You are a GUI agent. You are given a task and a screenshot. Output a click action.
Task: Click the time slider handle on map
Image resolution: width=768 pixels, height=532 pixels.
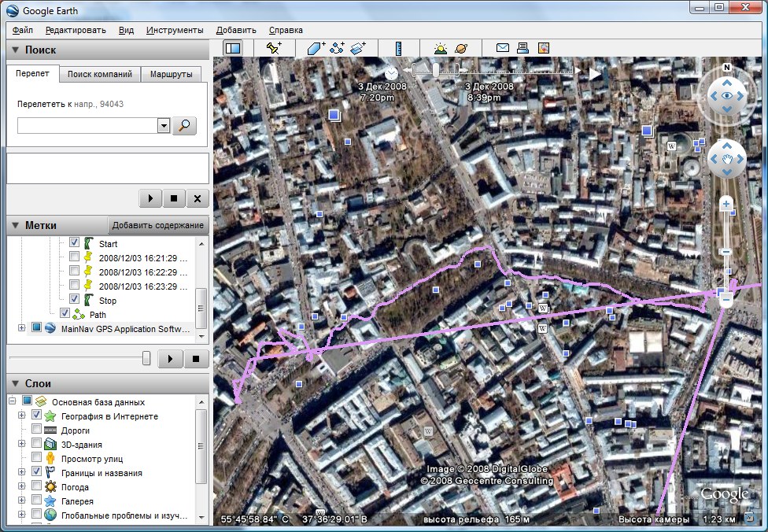click(435, 70)
